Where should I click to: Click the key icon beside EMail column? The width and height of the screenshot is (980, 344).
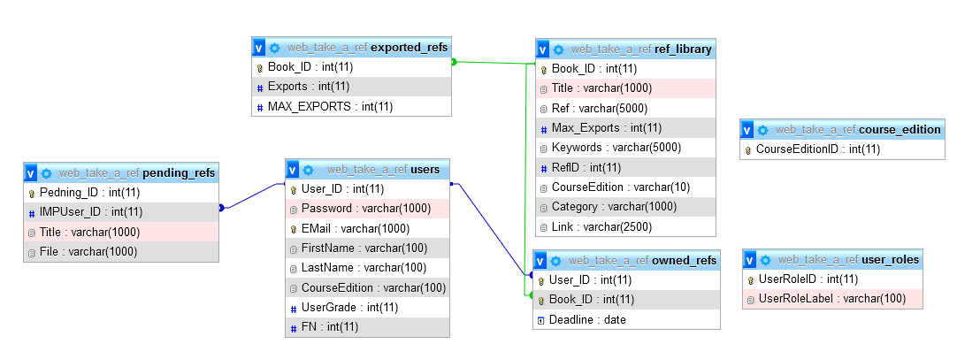[x=293, y=229]
